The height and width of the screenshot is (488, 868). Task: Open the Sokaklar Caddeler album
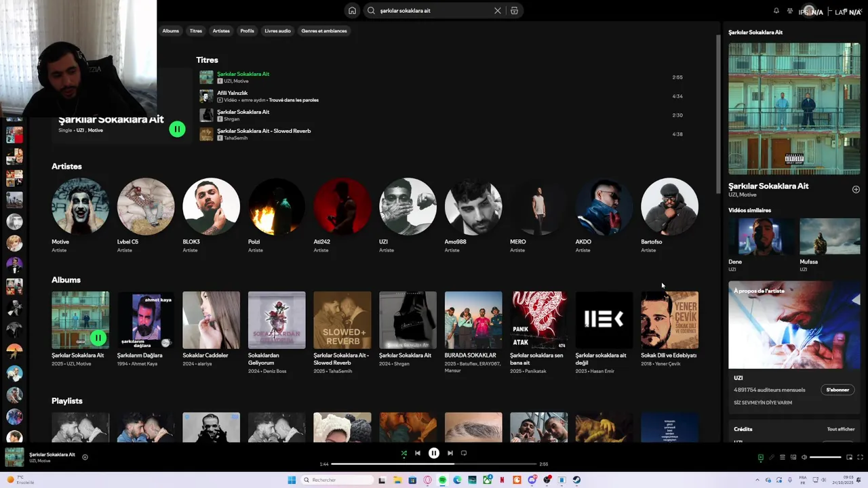[x=211, y=329]
